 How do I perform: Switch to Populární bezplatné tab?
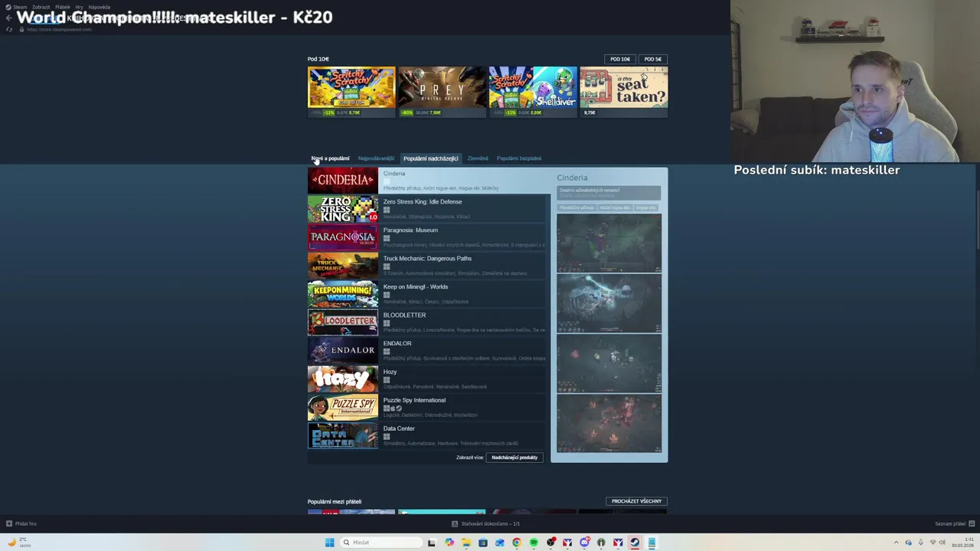coord(519,158)
